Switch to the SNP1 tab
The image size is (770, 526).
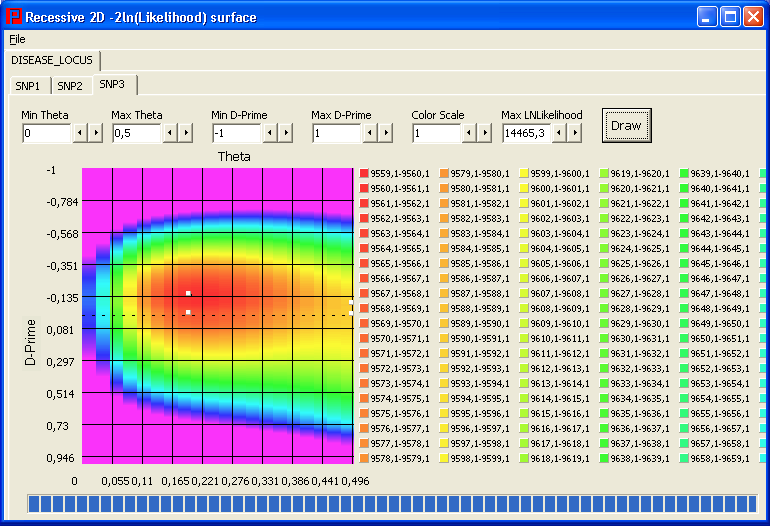(x=28, y=86)
